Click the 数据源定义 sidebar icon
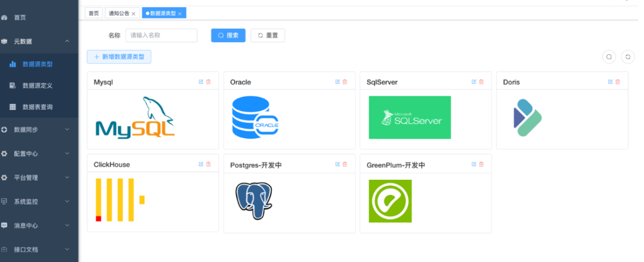Viewport: 644px width, 262px height. (13, 85)
